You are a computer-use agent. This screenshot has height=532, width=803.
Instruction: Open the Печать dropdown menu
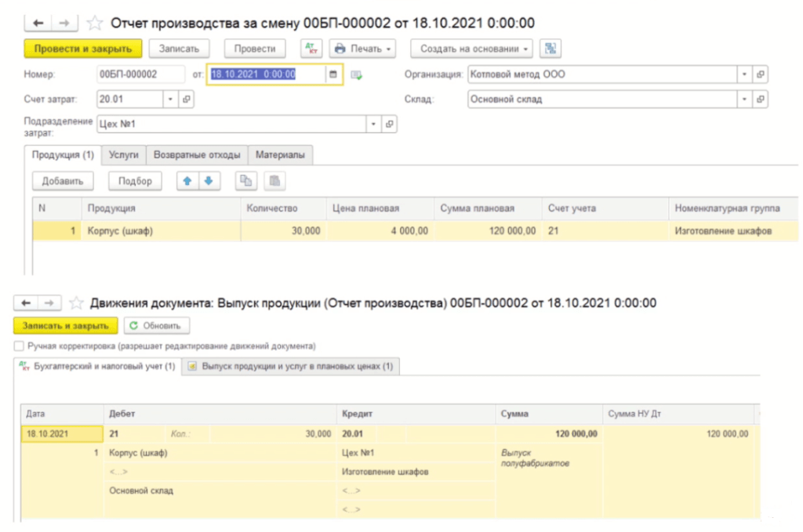362,49
